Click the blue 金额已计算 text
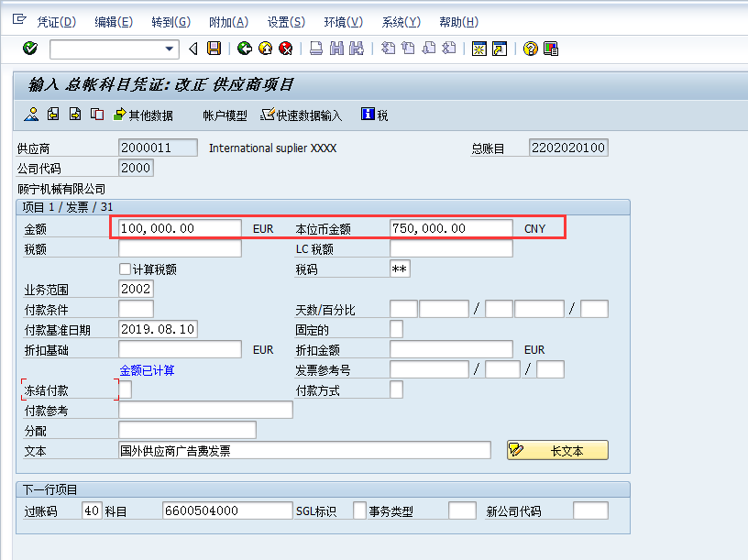The width and height of the screenshot is (748, 560). (x=147, y=370)
